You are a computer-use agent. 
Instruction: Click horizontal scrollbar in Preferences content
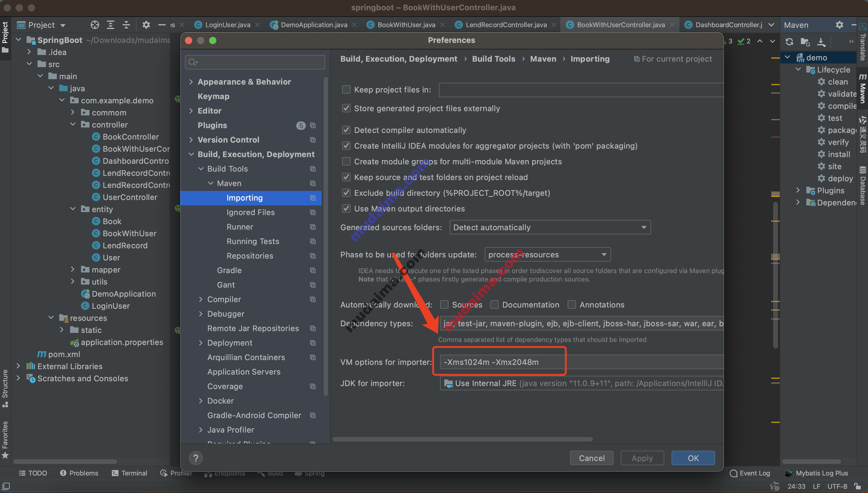click(462, 439)
